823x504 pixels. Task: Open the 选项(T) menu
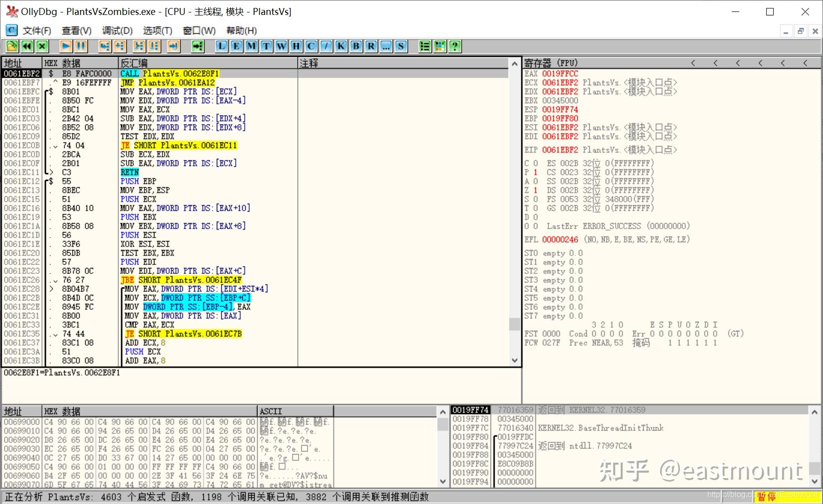coord(157,30)
